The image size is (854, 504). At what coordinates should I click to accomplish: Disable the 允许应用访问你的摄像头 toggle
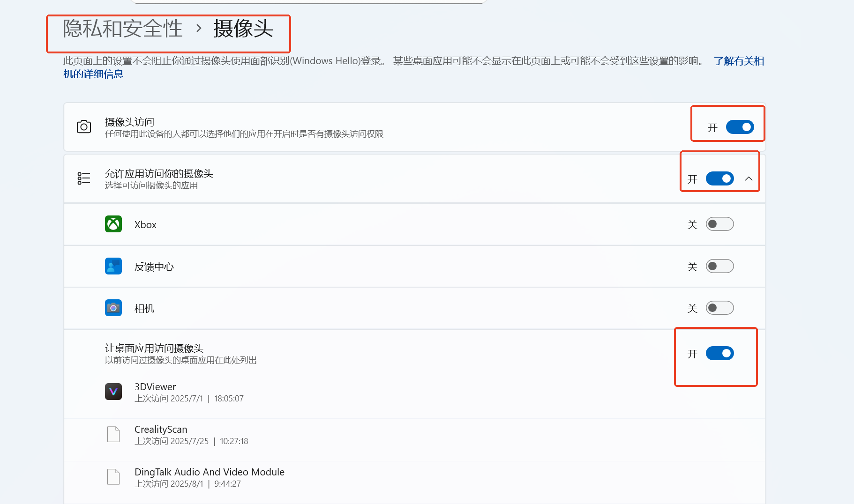pyautogui.click(x=719, y=178)
